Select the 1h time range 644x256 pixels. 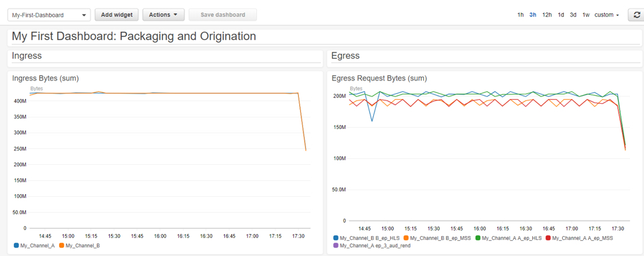coord(520,15)
